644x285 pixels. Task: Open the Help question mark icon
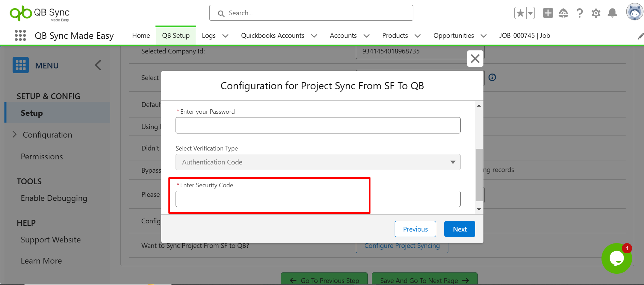580,13
